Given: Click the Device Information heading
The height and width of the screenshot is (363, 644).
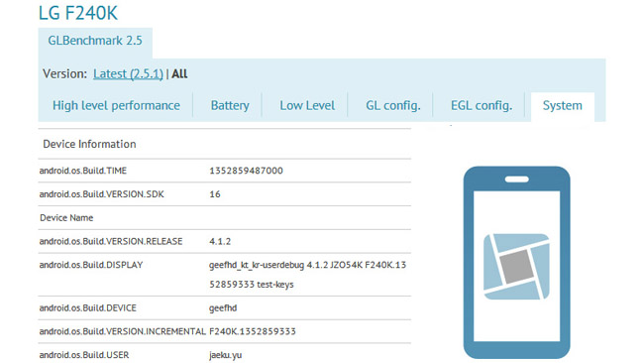Looking at the screenshot, I should pyautogui.click(x=89, y=144).
